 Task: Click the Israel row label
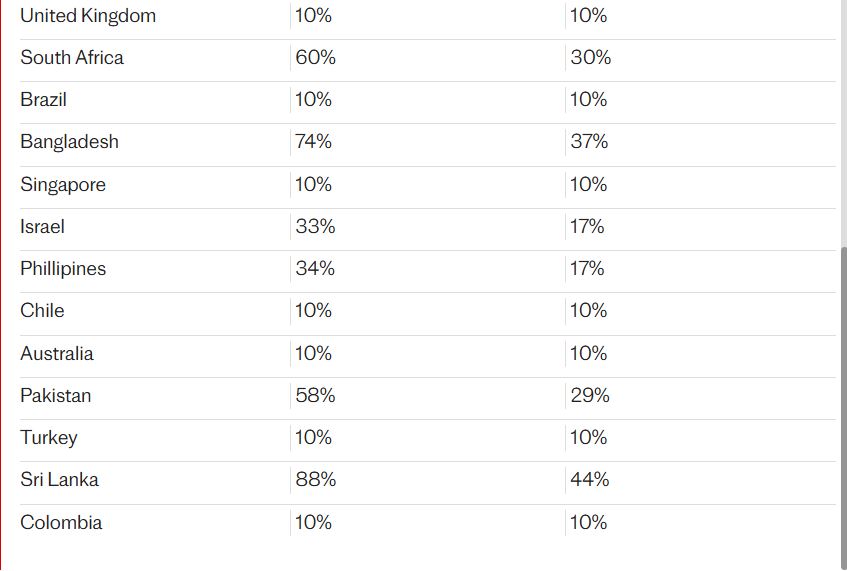click(x=42, y=227)
